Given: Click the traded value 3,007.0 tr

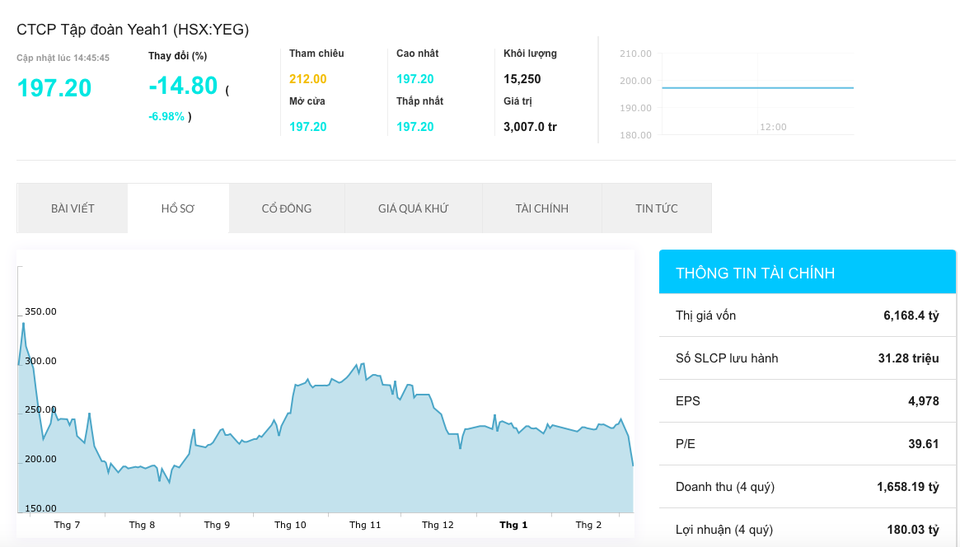Looking at the screenshot, I should coord(530,127).
